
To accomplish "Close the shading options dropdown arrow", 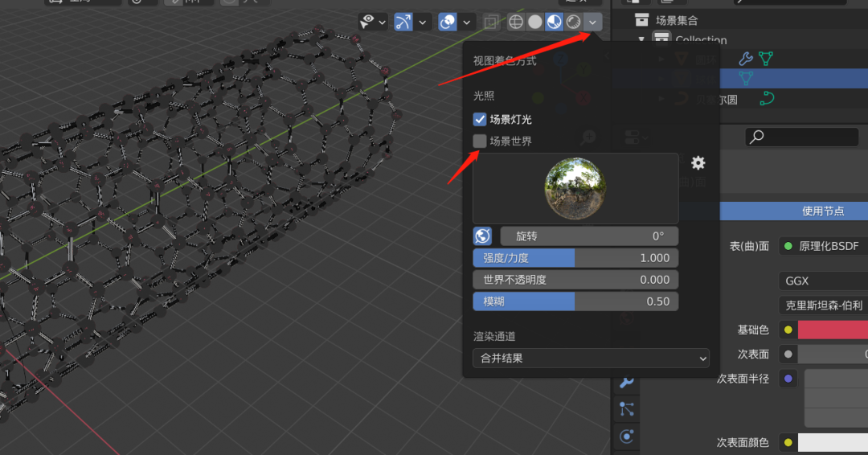I will [592, 23].
